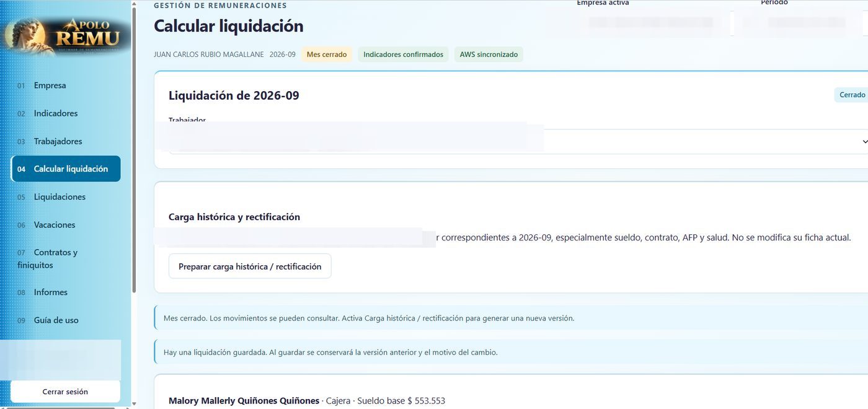The width and height of the screenshot is (868, 409).
Task: Click the sidebar scrollbar down arrow
Action: [x=135, y=404]
